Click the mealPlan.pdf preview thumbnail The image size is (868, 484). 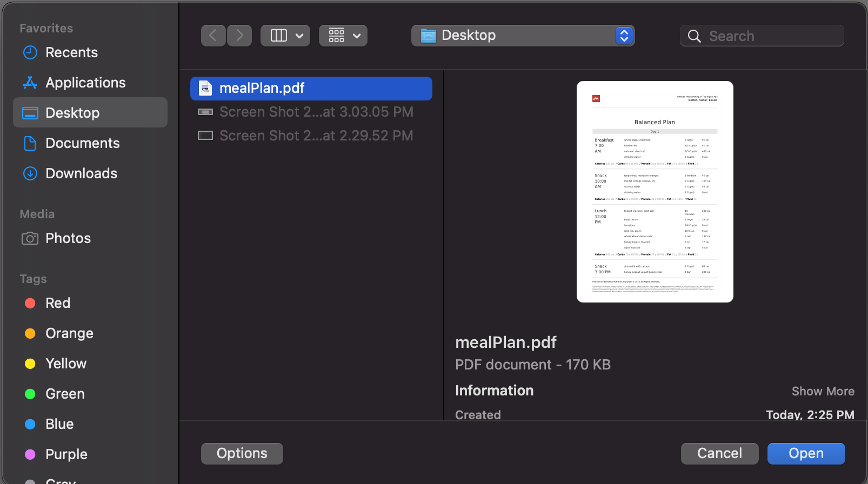point(655,192)
